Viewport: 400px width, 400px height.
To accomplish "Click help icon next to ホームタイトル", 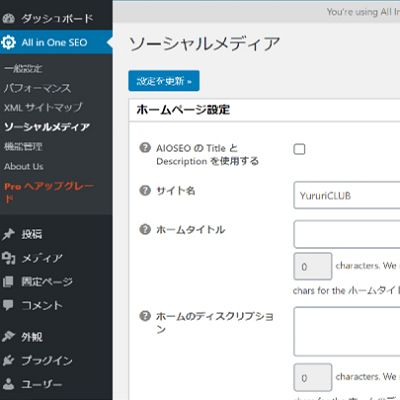I will [145, 229].
